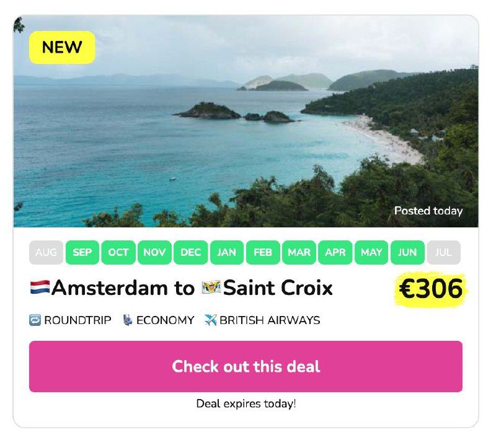Viewport: 496px width, 448px height.
Task: Click the airplane icon beside British Airways
Action: click(x=211, y=320)
